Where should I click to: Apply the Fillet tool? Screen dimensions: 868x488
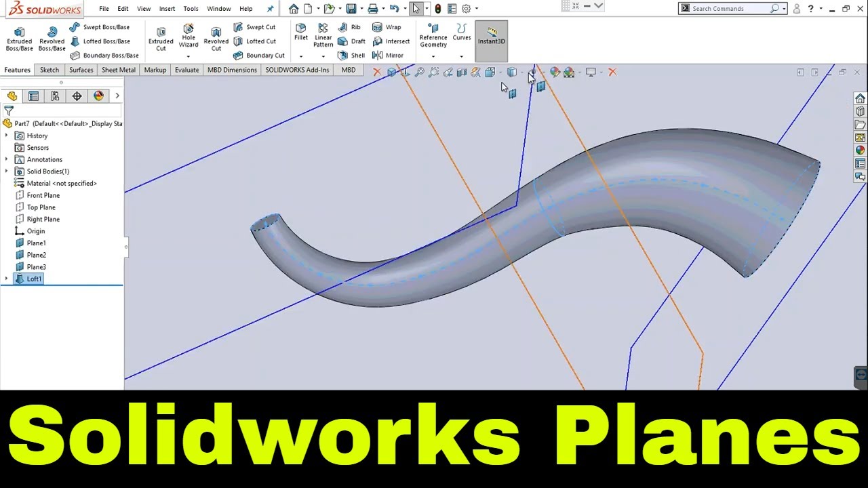coord(301,32)
